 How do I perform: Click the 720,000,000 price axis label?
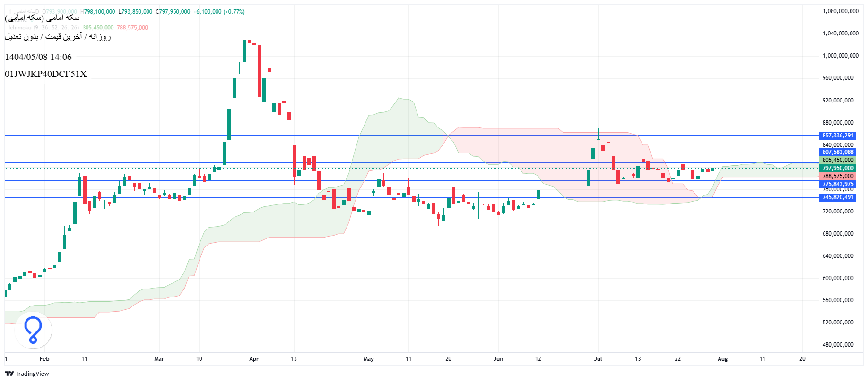(838, 212)
